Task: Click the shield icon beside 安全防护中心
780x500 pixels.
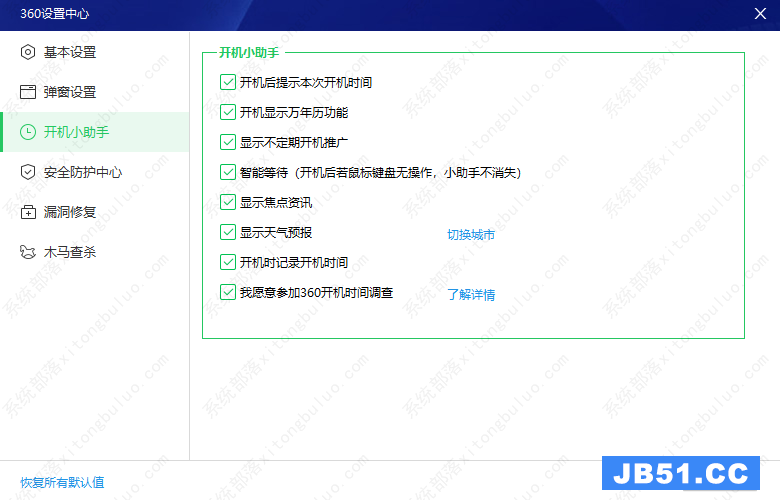Action: [x=28, y=172]
